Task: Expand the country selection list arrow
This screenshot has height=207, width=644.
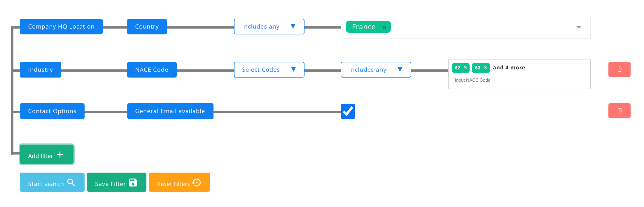Action: (578, 27)
